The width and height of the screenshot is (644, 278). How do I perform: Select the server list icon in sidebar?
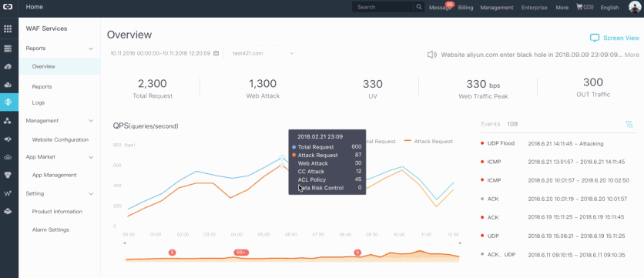click(8, 49)
